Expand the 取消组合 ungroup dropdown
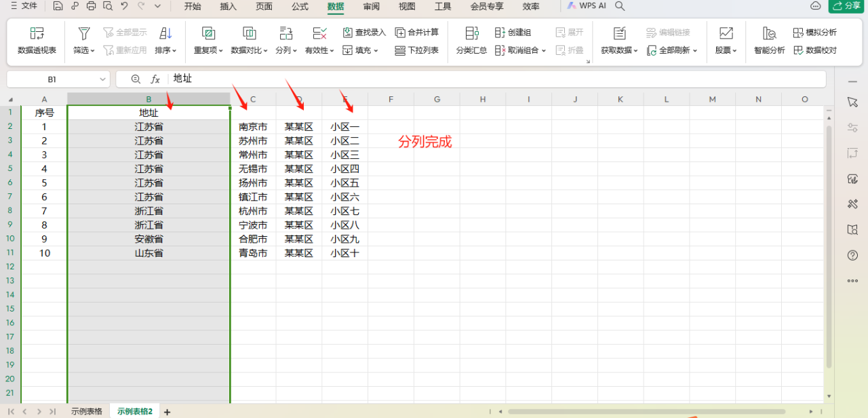 pos(544,51)
